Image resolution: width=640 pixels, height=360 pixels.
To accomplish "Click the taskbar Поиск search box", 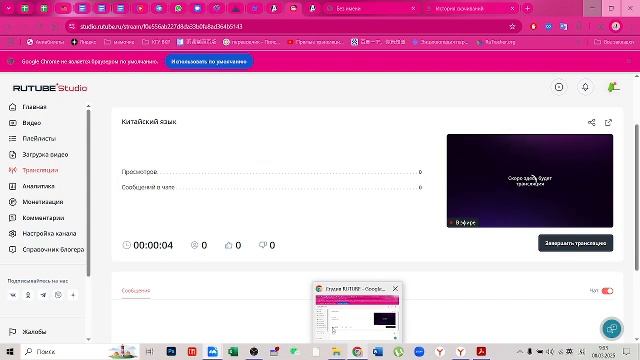I will click(80, 351).
